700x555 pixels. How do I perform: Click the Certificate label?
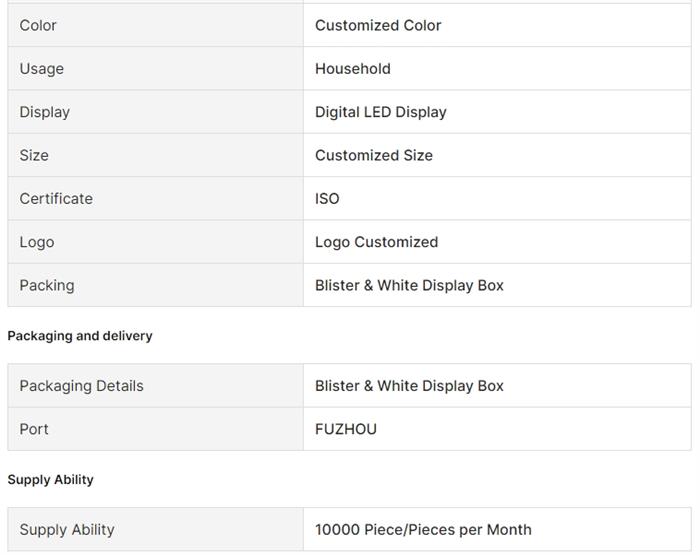pyautogui.click(x=56, y=199)
